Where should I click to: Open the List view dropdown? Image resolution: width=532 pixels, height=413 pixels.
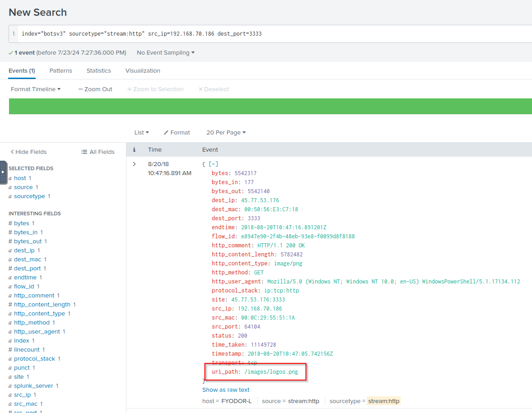click(x=141, y=133)
